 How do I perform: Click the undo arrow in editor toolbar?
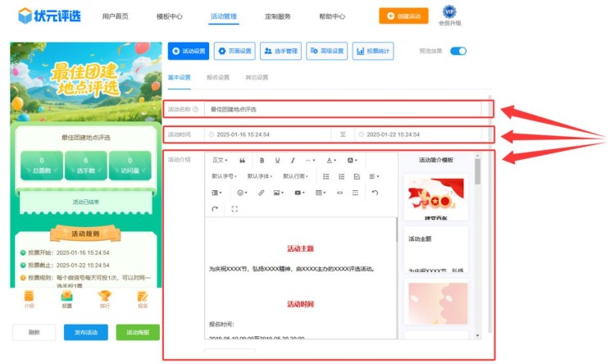375,193
